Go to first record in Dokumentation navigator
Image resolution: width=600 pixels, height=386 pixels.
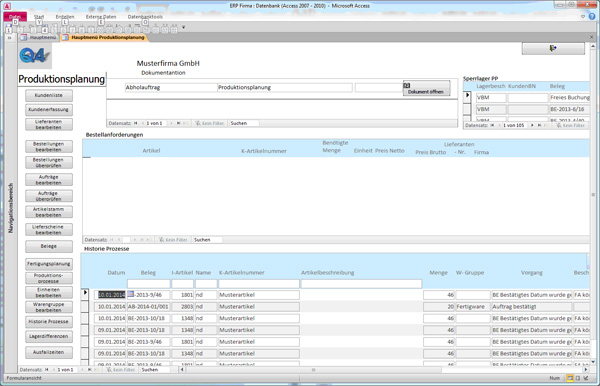pos(135,123)
